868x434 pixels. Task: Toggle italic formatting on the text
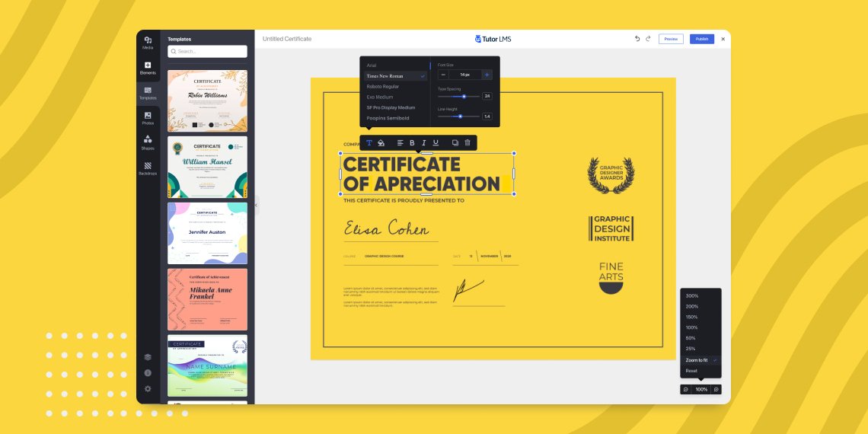(424, 142)
